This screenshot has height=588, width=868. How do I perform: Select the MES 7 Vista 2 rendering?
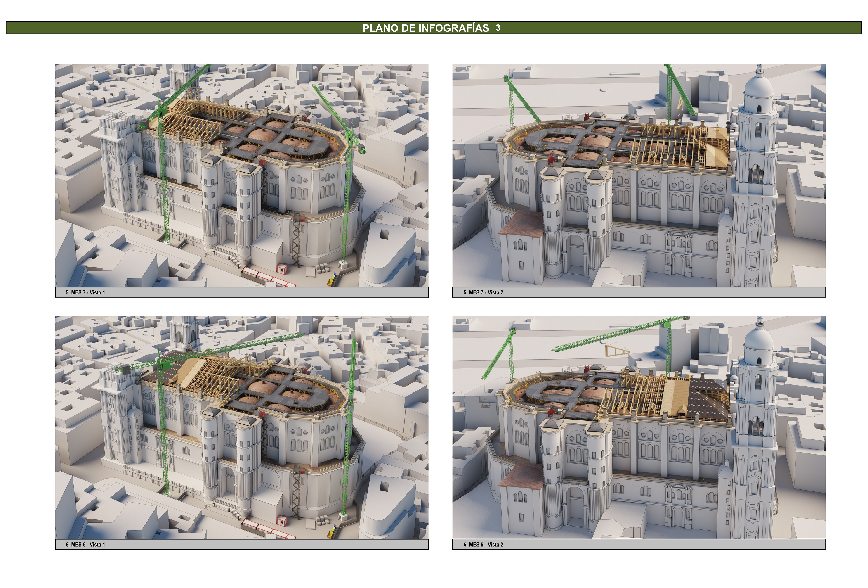pyautogui.click(x=639, y=175)
